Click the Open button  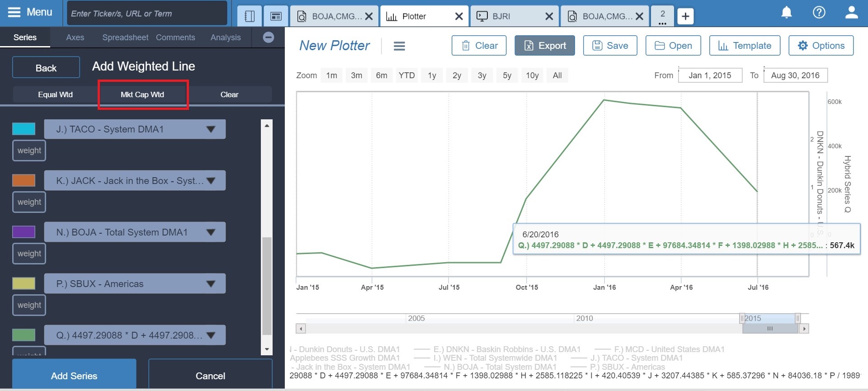pyautogui.click(x=673, y=46)
